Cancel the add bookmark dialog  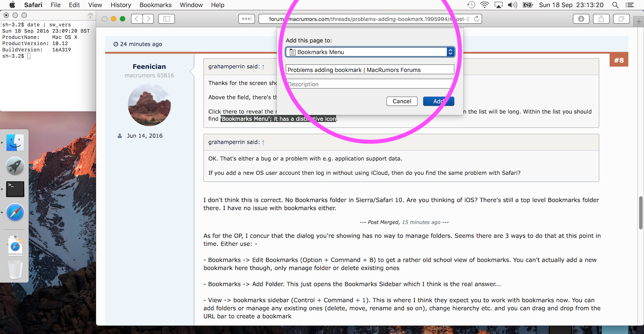402,101
